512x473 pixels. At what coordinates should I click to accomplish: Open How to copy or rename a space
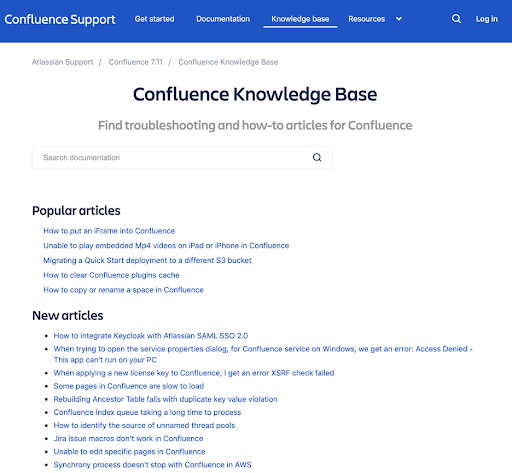[x=123, y=290]
